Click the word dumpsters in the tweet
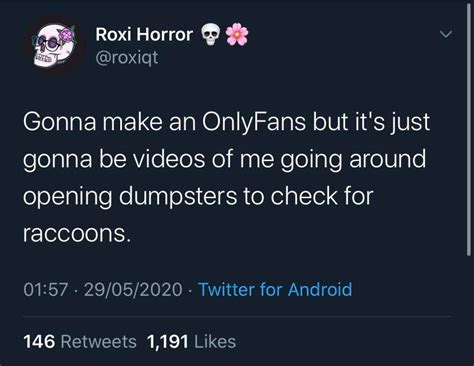 pos(178,197)
